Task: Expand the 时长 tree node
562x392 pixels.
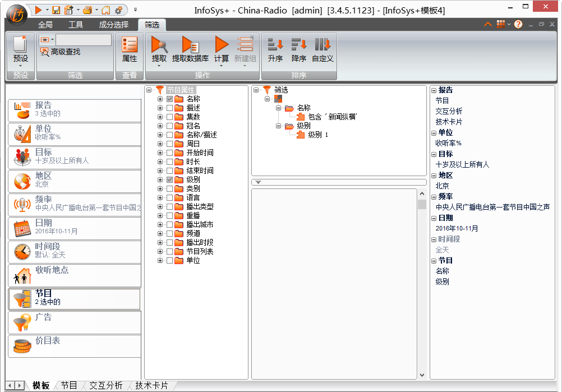Action: coord(160,162)
